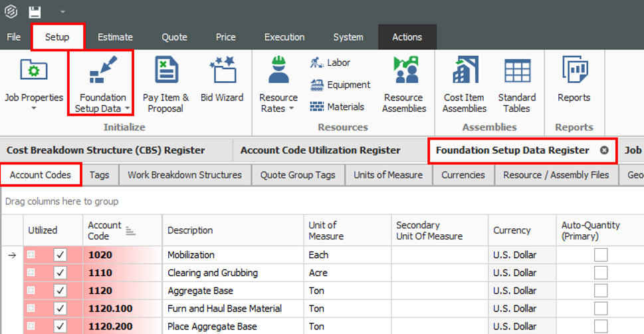This screenshot has width=644, height=334.
Task: Select Labor resources
Action: tap(330, 63)
